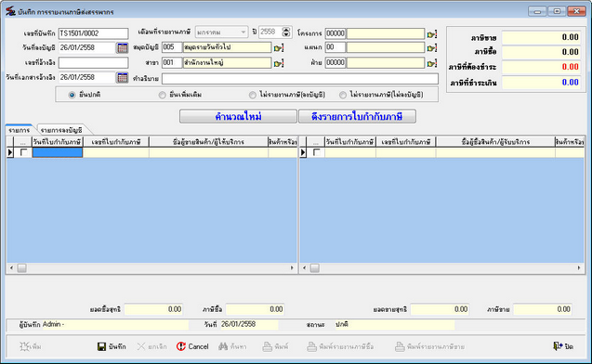The width and height of the screenshot is (592, 364).
Task: Click the net sales total field 0.00
Action: [440, 310]
